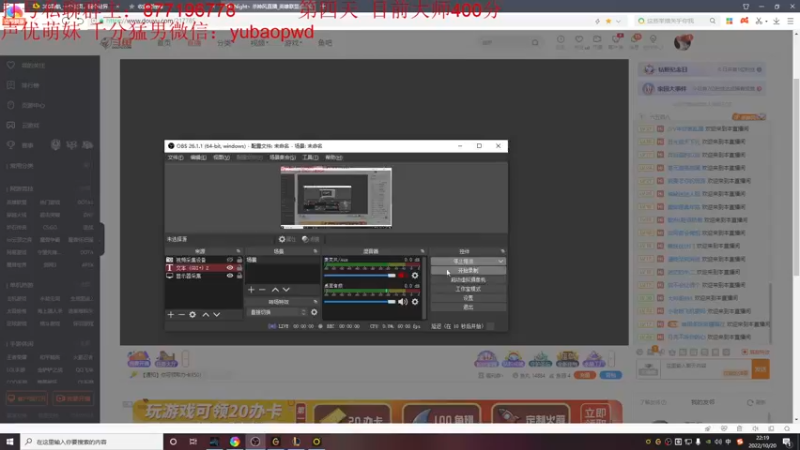Screen dimensions: 800x450
Task: Lock the Text GDI+ source
Action: (239, 268)
